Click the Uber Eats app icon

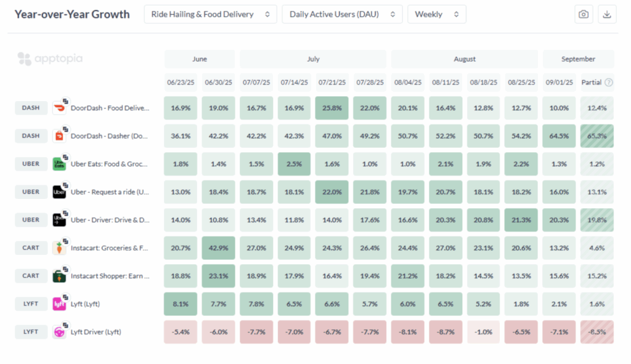click(x=60, y=164)
